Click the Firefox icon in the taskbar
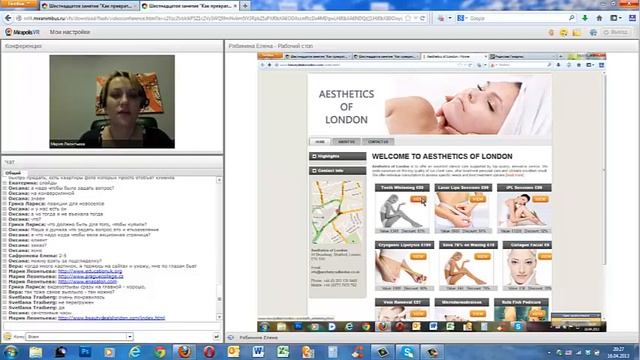This screenshot has width=640, height=360. [184, 352]
